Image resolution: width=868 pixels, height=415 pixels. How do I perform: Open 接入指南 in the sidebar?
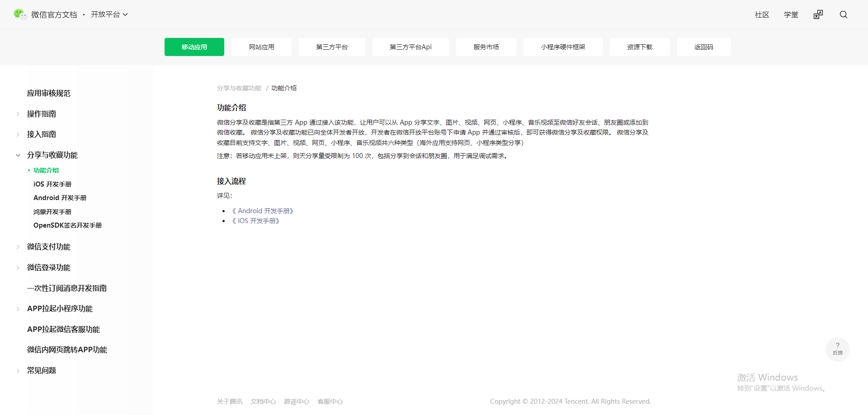(42, 134)
